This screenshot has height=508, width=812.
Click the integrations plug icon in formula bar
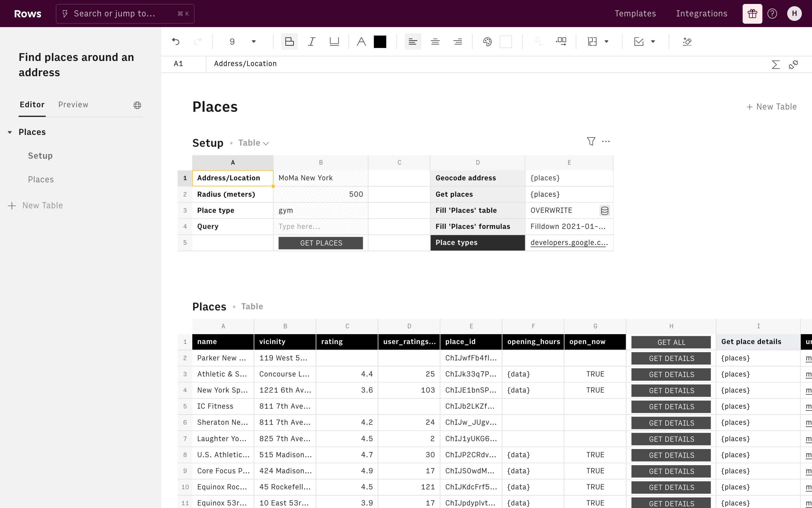(x=793, y=64)
